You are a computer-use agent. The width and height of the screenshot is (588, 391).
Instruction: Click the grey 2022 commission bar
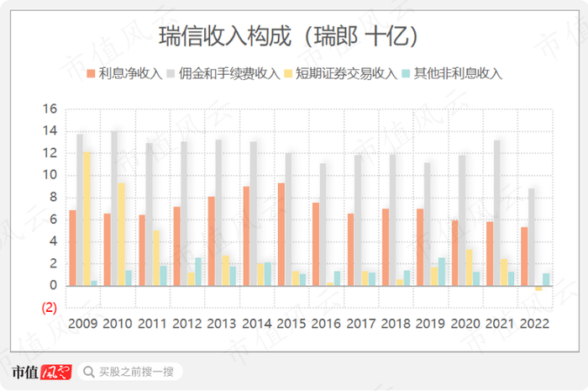(532, 237)
